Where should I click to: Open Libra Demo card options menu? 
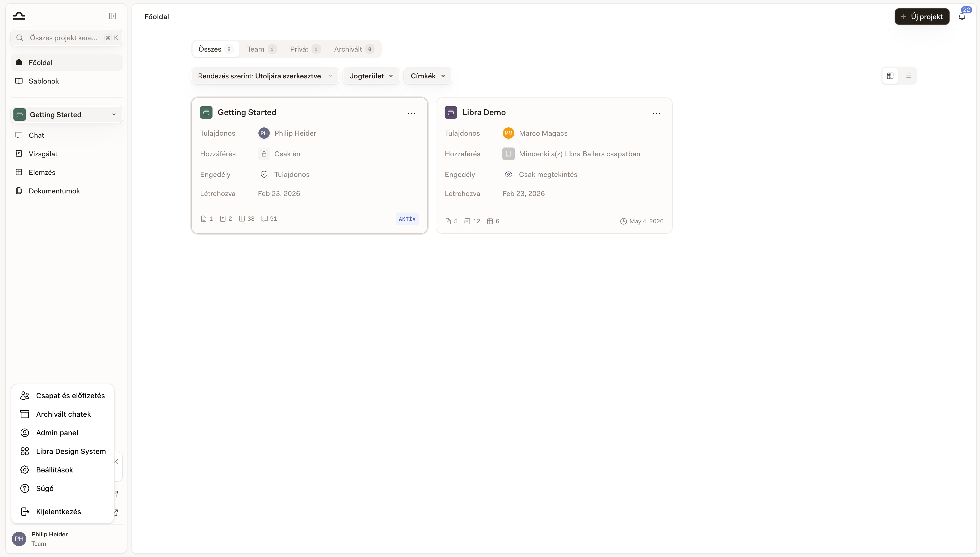pos(656,113)
